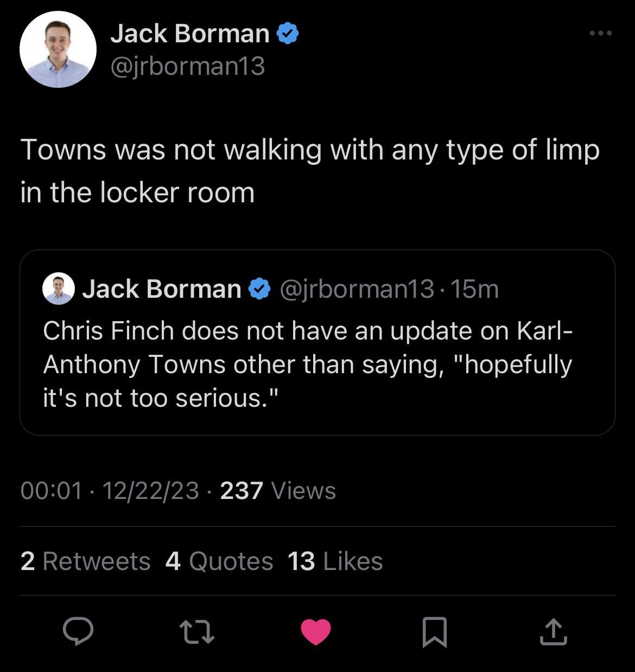Tap the retweet arrows icon
The width and height of the screenshot is (635, 672).
coord(196,632)
